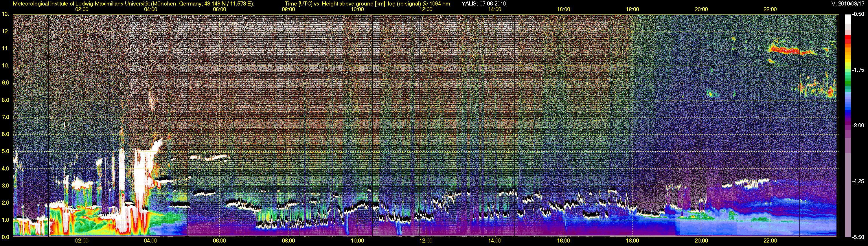868x246 pixels.
Task: Click the '6.0' height axis label
Action: point(5,134)
